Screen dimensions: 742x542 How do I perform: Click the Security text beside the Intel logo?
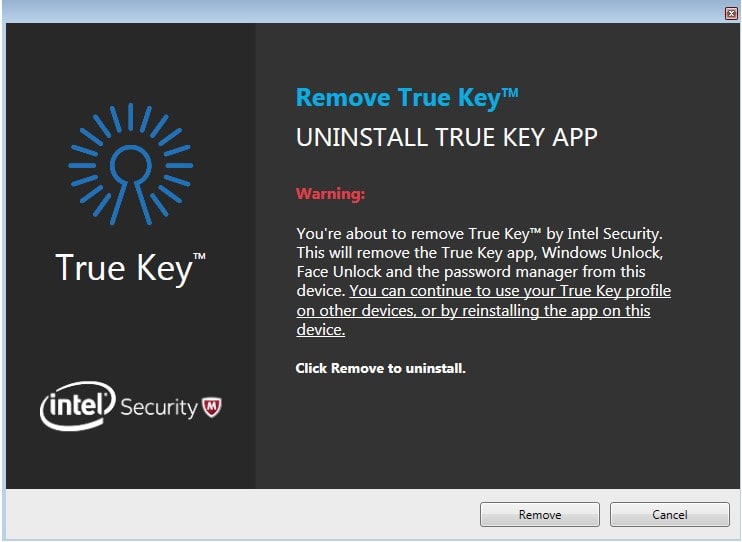point(159,408)
